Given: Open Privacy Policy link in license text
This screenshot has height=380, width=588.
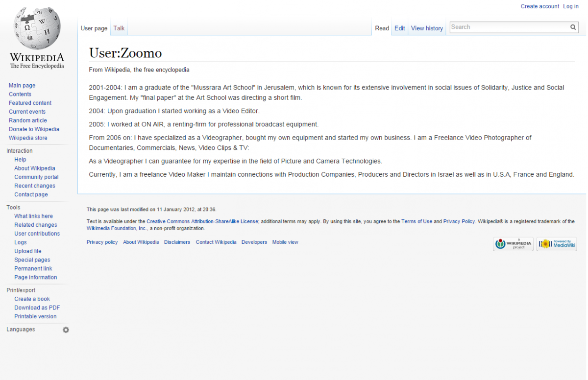Looking at the screenshot, I should point(459,222).
